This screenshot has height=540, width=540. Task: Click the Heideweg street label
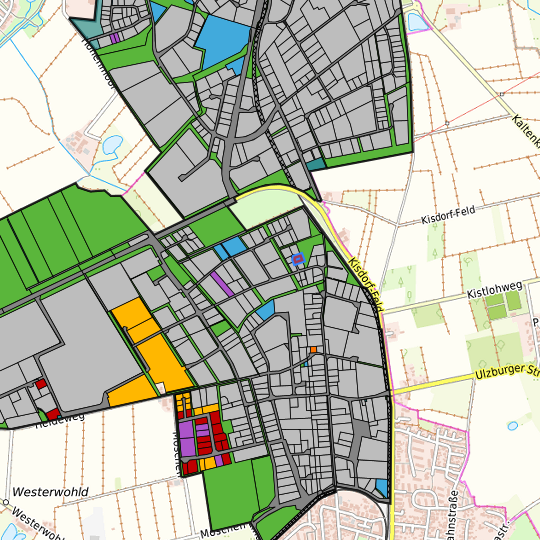[x=60, y=421]
